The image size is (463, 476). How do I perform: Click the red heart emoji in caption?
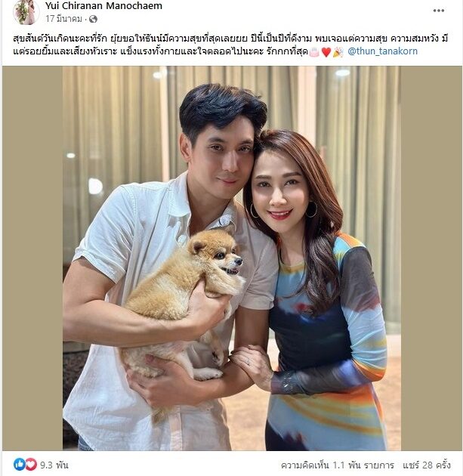(x=326, y=52)
